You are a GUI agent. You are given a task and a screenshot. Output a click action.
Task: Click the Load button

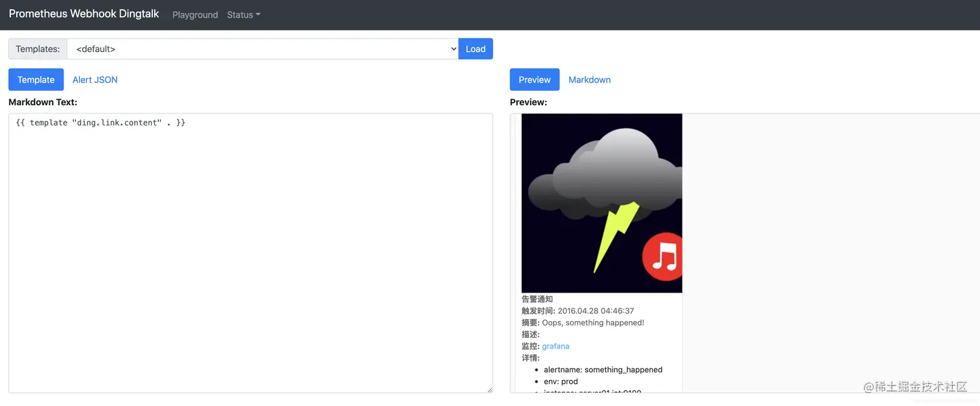(476, 49)
